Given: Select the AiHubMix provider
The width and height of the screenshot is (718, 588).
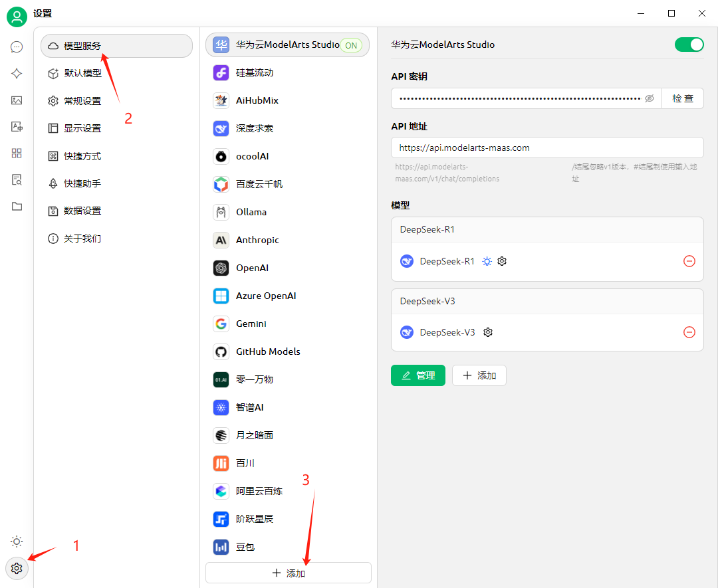Looking at the screenshot, I should point(288,101).
